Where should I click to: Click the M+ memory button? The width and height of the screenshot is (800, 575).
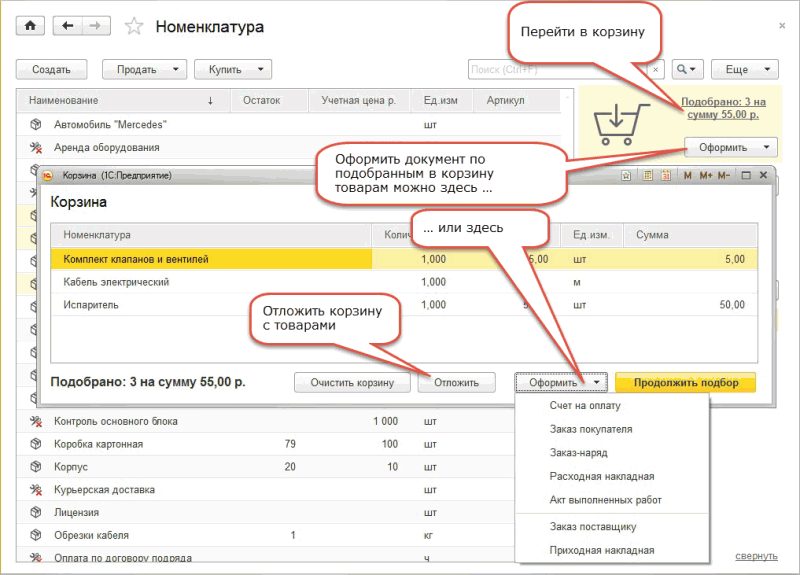coord(706,175)
